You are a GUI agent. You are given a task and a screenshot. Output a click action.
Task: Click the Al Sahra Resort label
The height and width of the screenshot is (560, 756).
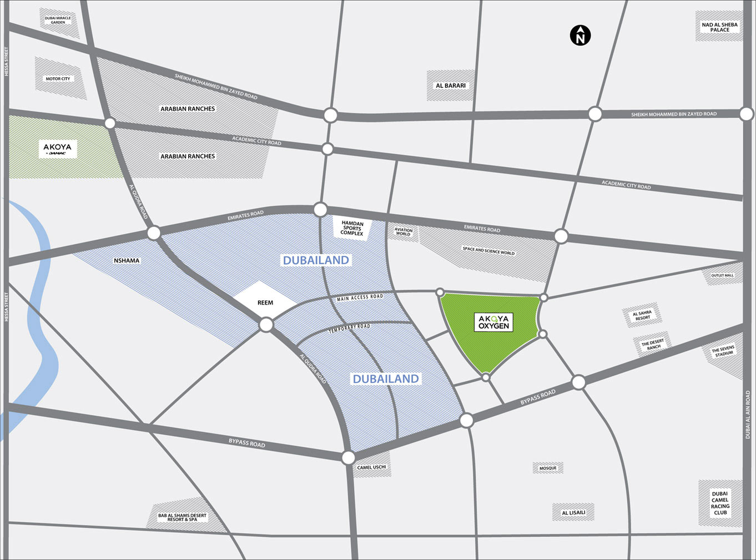point(642,316)
